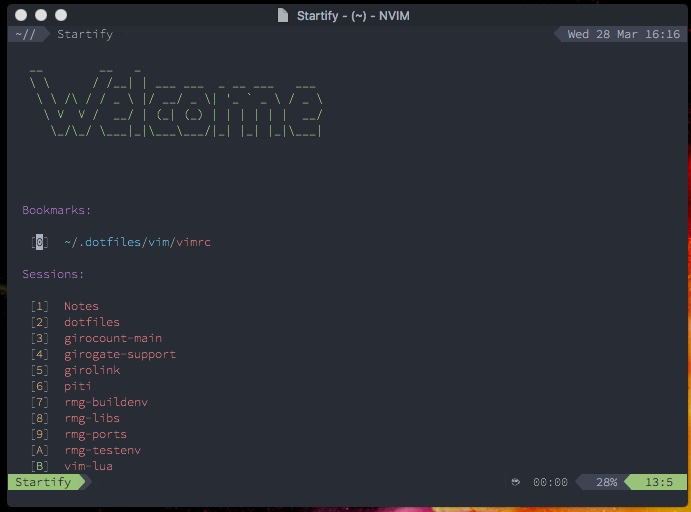Click the ~// path segment in the tabline
Image resolution: width=691 pixels, height=512 pixels.
[x=25, y=34]
